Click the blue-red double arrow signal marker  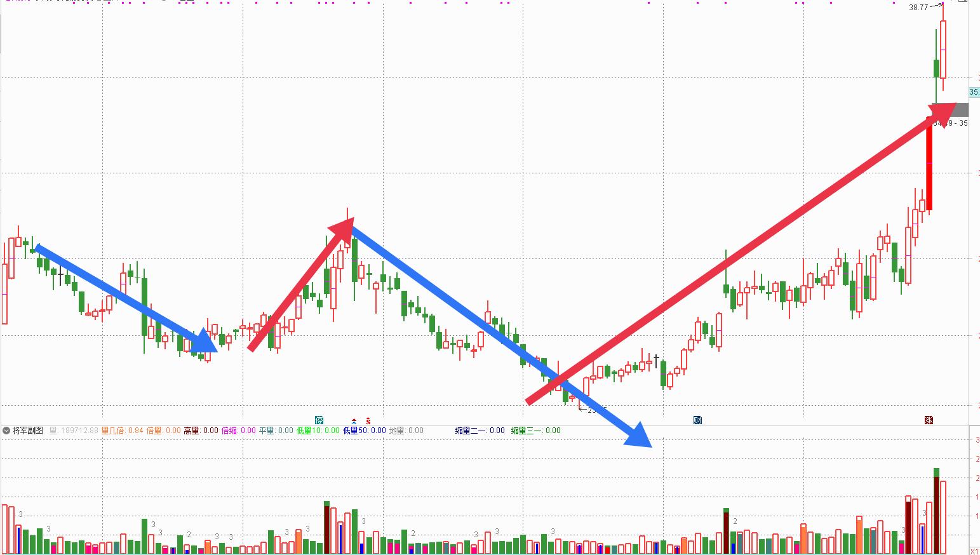click(x=354, y=420)
